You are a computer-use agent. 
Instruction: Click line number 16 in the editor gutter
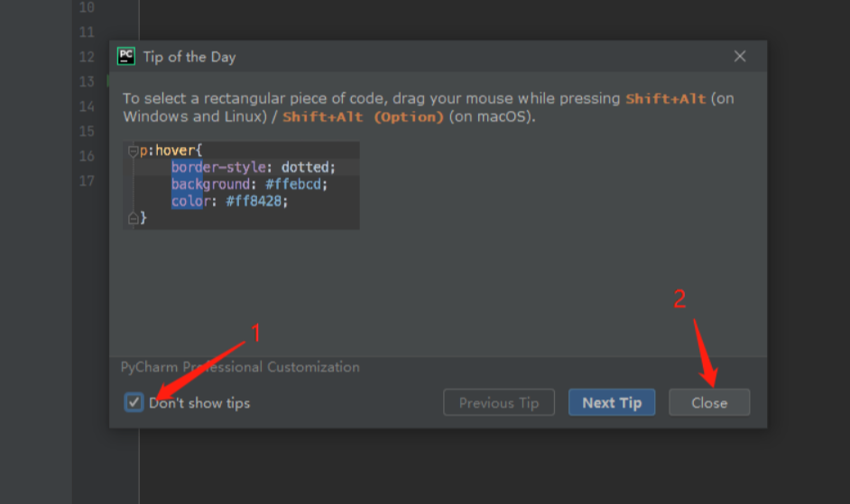[x=87, y=156]
